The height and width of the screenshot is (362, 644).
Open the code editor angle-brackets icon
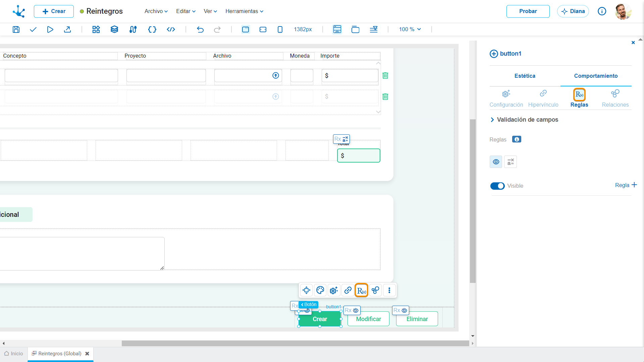[x=171, y=29]
